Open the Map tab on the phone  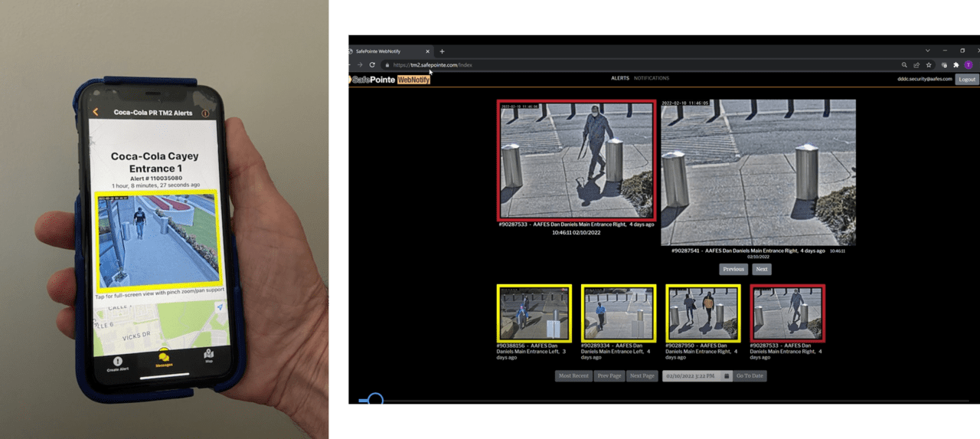[209, 356]
